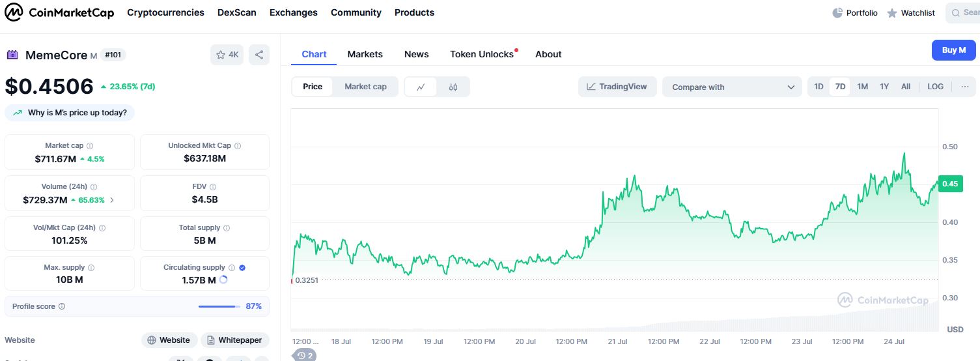
Task: Select line chart style icon
Action: [x=421, y=87]
